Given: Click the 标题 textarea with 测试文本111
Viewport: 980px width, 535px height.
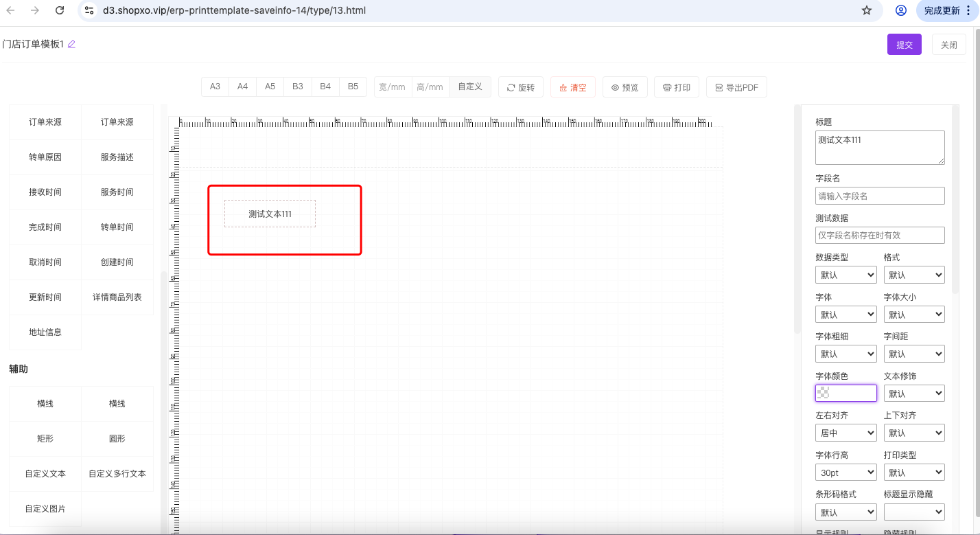Looking at the screenshot, I should coord(880,148).
